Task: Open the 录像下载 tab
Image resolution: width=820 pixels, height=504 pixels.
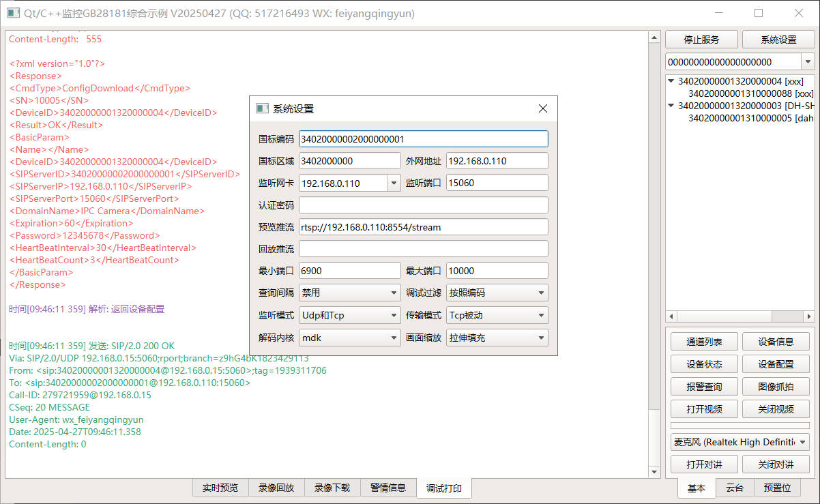Action: click(x=332, y=488)
